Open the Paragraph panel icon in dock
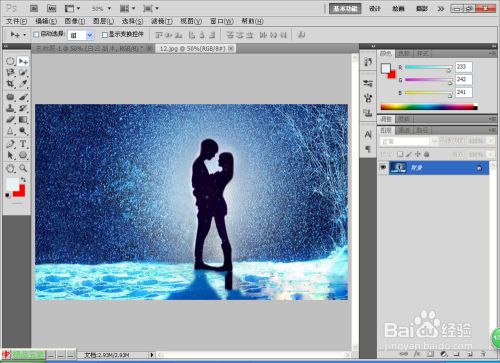This screenshot has height=363, width=500. [368, 149]
